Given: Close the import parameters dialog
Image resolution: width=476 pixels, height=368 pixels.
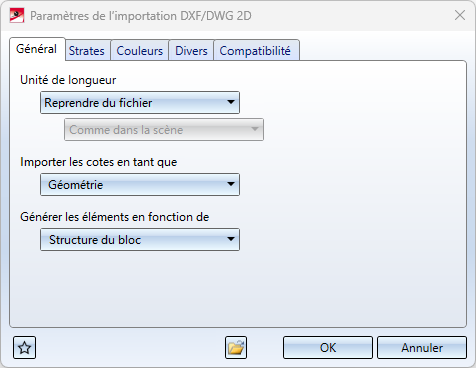Looking at the screenshot, I should [460, 15].
